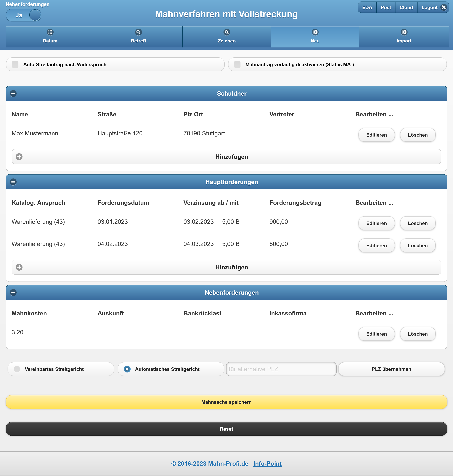Click the magnifier icon above Zeichen
The image size is (453, 476).
tap(226, 32)
